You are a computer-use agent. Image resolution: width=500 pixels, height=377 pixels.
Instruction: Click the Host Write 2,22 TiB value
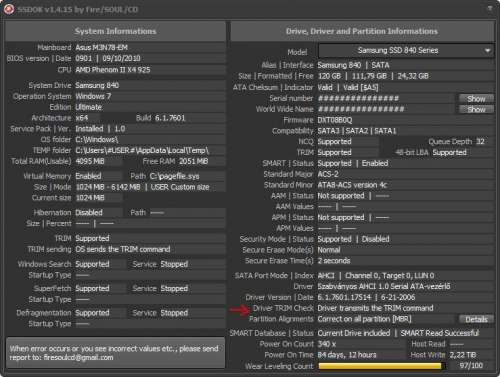tap(463, 355)
